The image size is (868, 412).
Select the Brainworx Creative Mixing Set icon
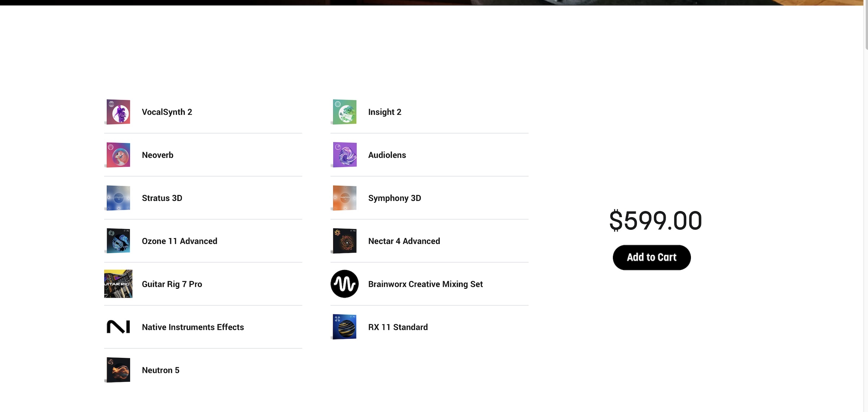[344, 284]
